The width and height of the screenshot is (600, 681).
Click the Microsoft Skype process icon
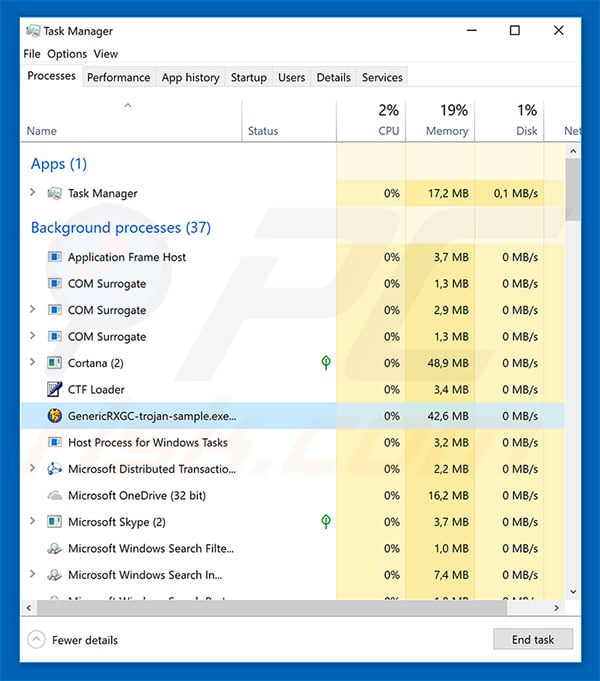(54, 522)
